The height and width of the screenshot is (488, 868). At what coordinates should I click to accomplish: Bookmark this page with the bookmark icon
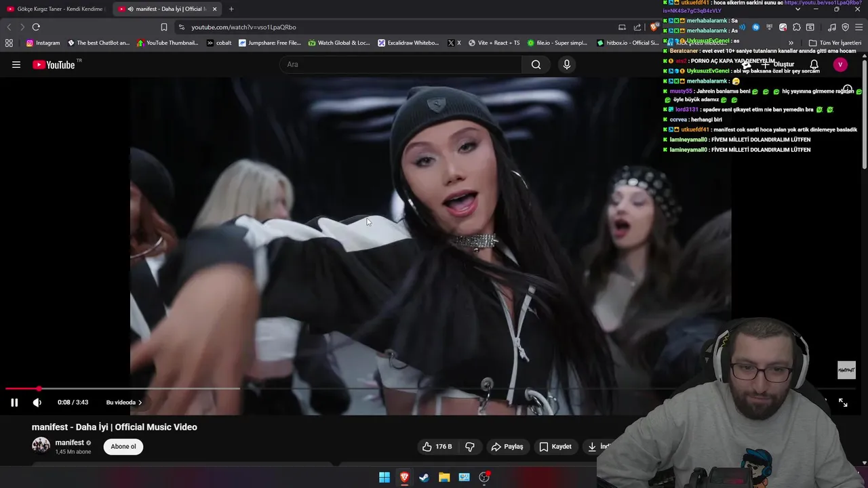163,27
